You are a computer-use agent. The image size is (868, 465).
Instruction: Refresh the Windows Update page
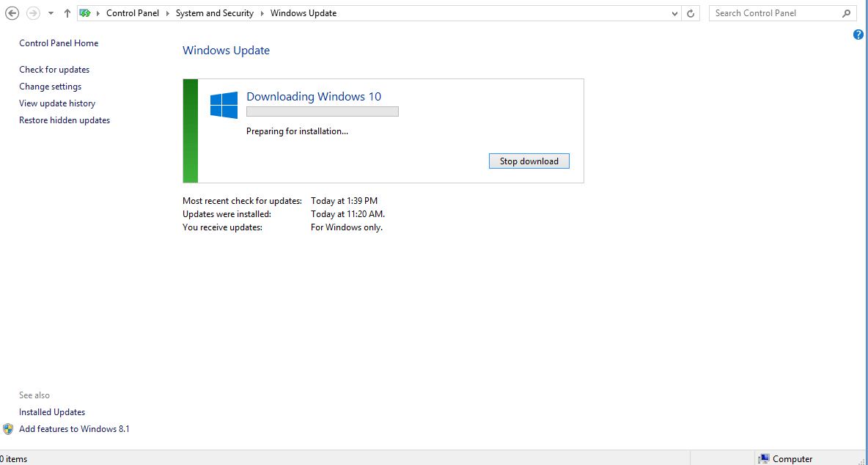tap(691, 13)
